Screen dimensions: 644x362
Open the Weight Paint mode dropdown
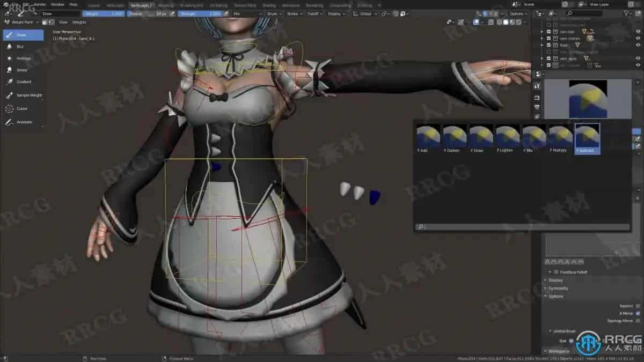click(21, 22)
